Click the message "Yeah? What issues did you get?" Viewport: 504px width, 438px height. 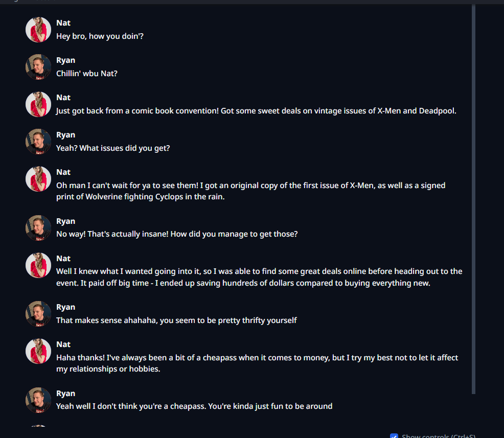point(113,148)
